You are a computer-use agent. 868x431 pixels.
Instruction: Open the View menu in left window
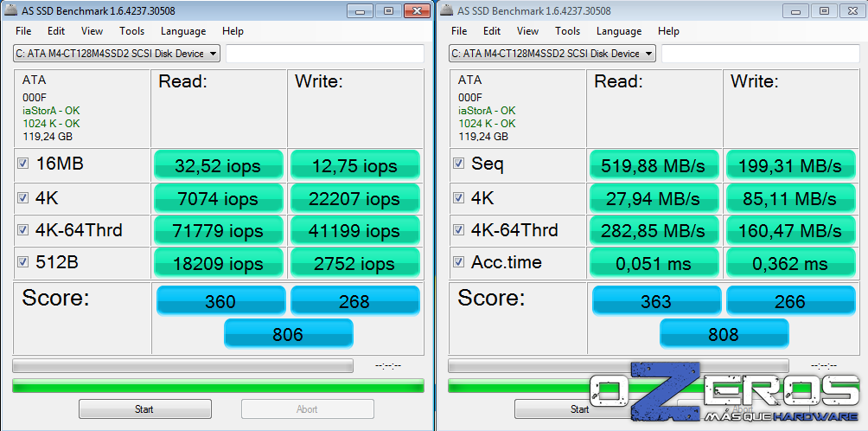(x=92, y=31)
